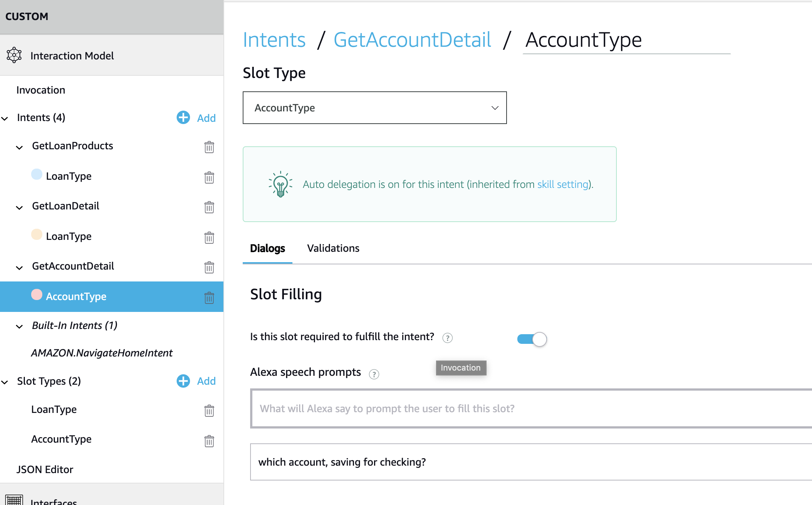Delete AccountType slot type under Slot Types
This screenshot has width=812, height=505.
[209, 441]
